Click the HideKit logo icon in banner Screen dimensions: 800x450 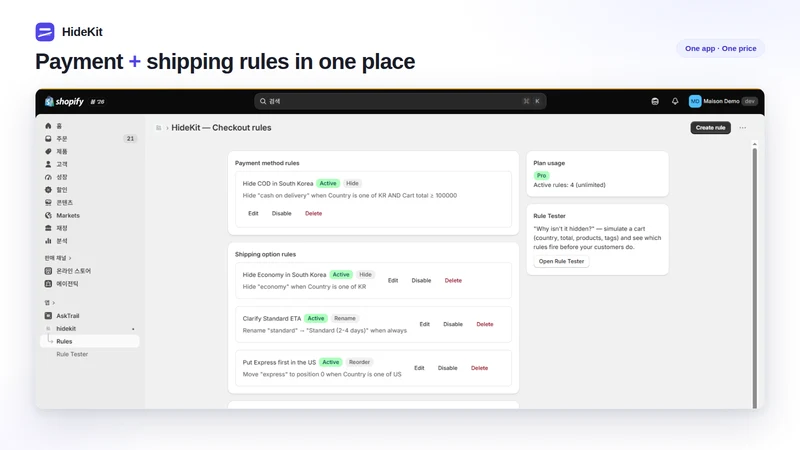45,32
